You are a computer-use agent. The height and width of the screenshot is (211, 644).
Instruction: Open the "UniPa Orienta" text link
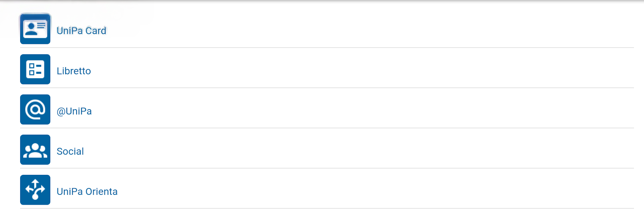click(87, 192)
